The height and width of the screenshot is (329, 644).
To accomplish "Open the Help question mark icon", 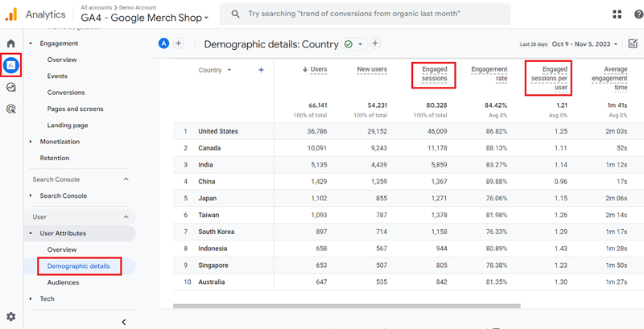I will tap(638, 14).
